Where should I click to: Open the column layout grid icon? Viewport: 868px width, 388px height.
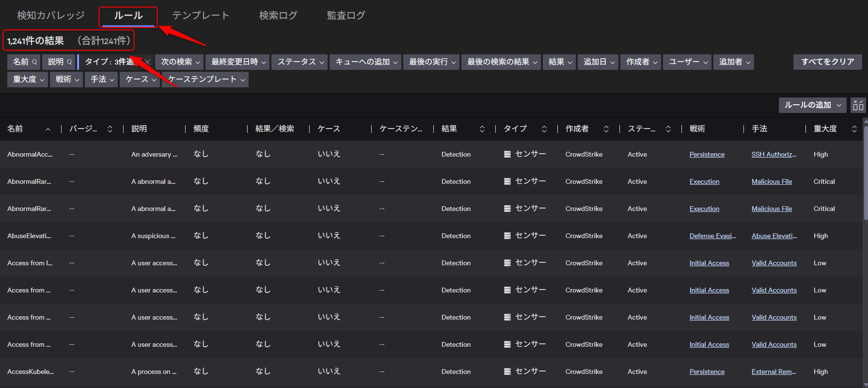(x=858, y=105)
